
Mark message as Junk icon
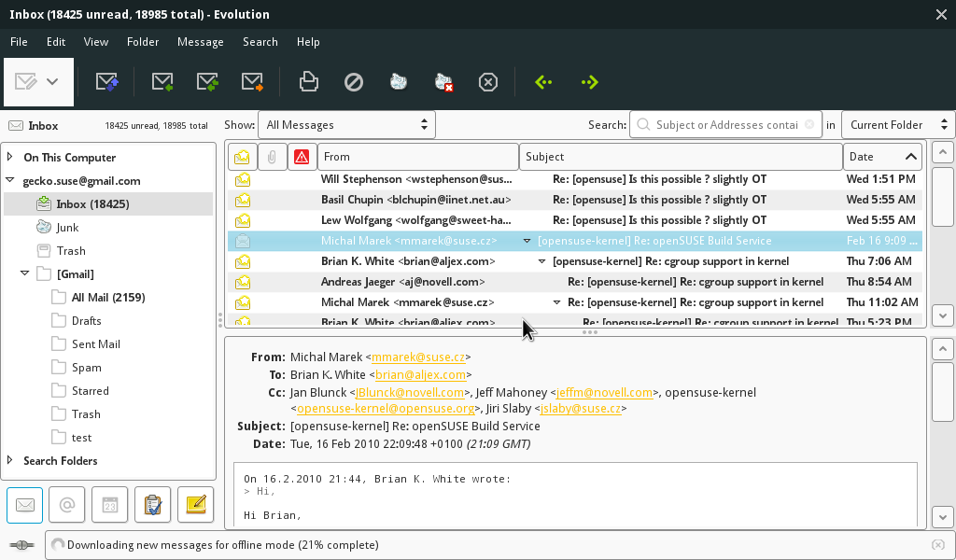[x=399, y=81]
